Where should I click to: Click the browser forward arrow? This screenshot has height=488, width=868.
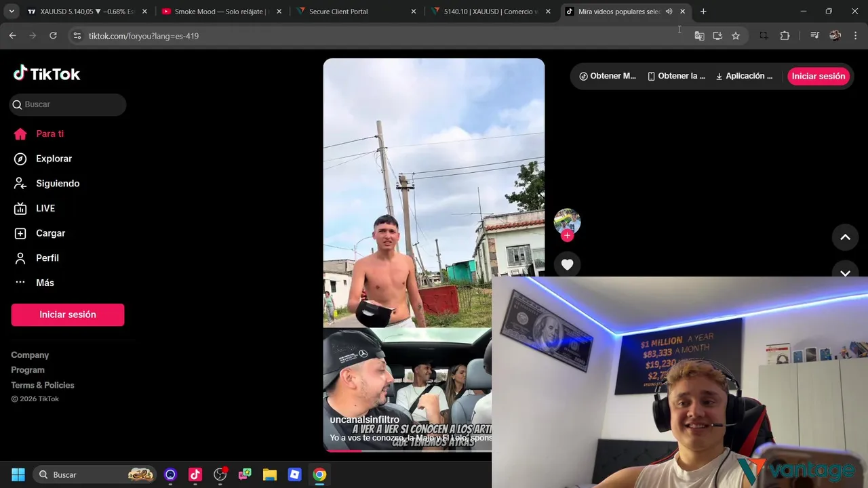[x=33, y=35]
